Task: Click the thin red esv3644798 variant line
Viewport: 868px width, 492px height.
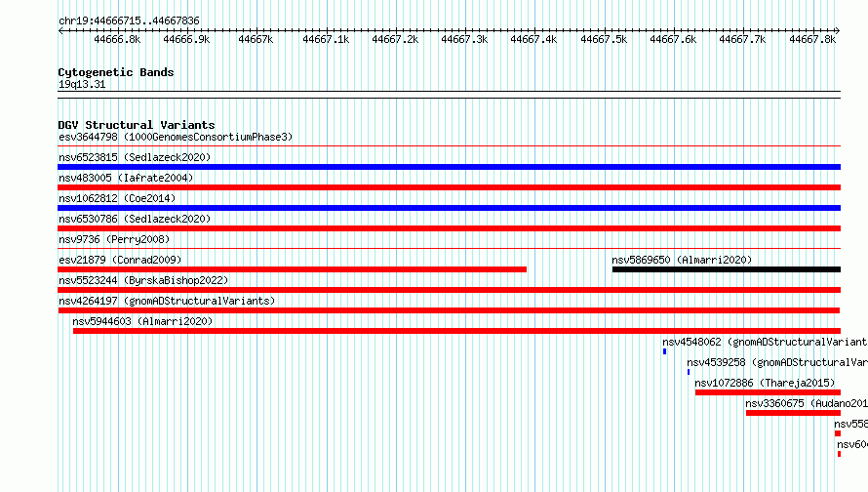Action: (x=449, y=146)
